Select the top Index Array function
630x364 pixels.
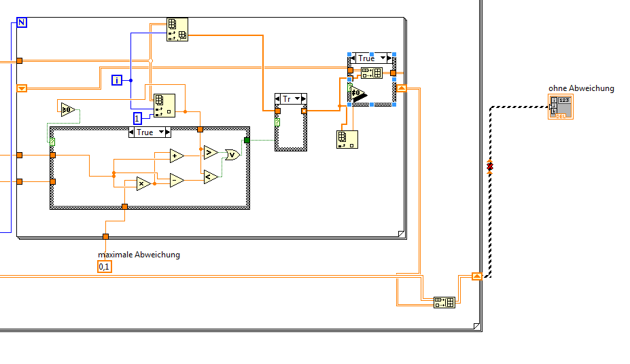pyautogui.click(x=177, y=29)
